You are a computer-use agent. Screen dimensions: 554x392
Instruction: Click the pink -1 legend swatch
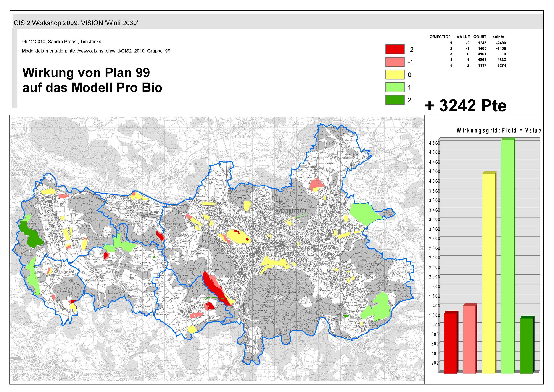(x=395, y=62)
